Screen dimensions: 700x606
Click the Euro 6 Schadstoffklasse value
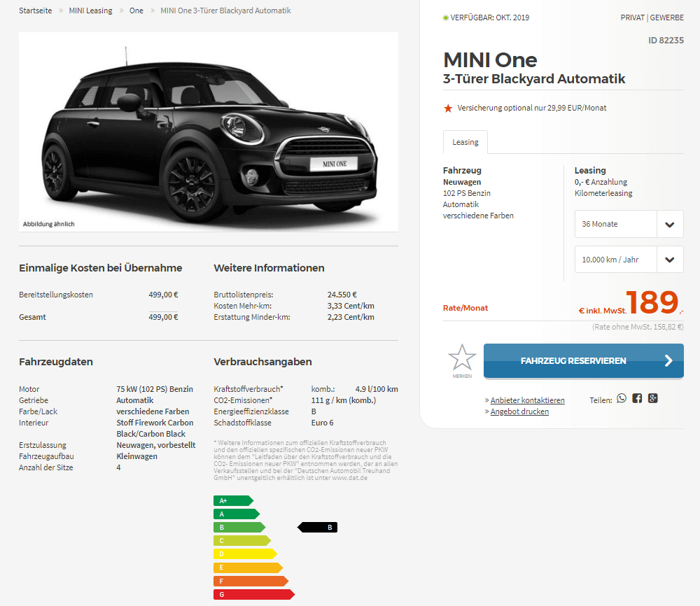[322, 423]
